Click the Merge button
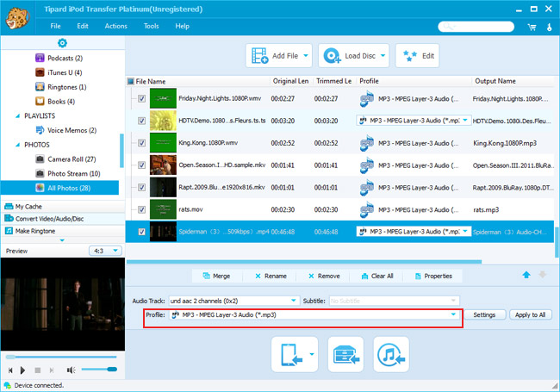 coord(217,276)
